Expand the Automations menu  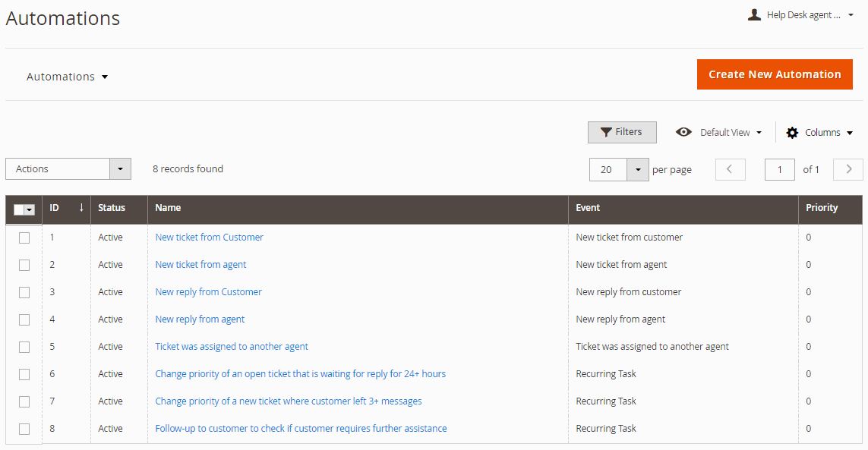[x=67, y=77]
